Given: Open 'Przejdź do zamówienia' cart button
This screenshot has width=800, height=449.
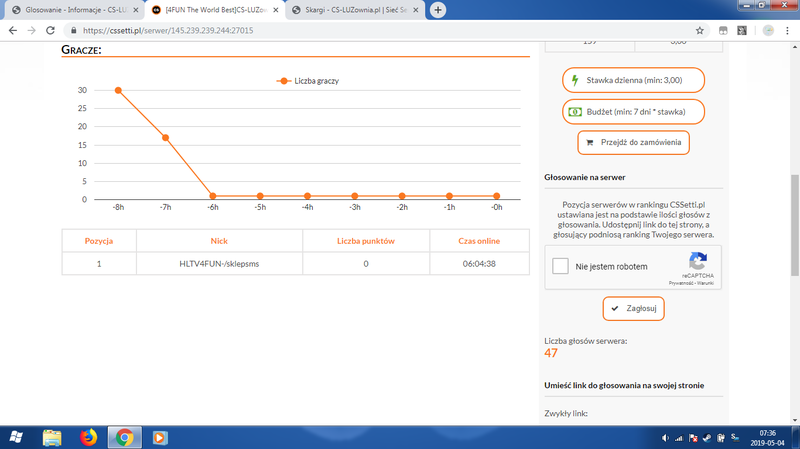Looking at the screenshot, I should click(x=632, y=143).
